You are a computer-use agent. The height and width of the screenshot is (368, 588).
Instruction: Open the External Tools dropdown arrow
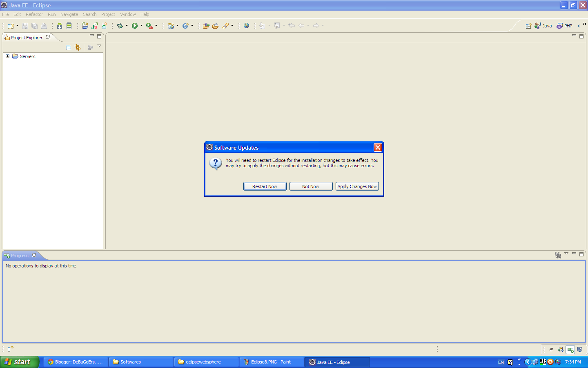[156, 26]
